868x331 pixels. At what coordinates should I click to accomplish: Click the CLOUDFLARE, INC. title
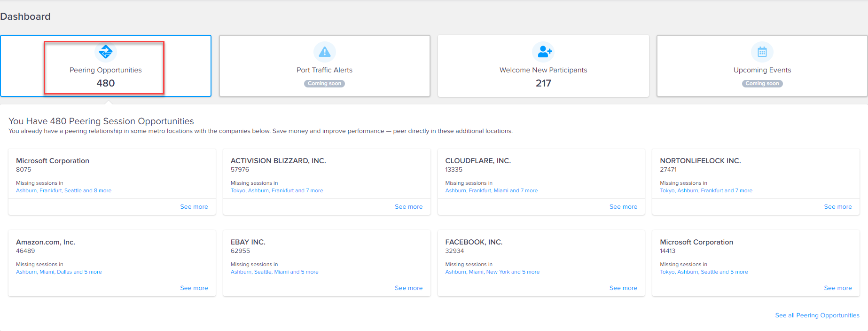pos(478,161)
